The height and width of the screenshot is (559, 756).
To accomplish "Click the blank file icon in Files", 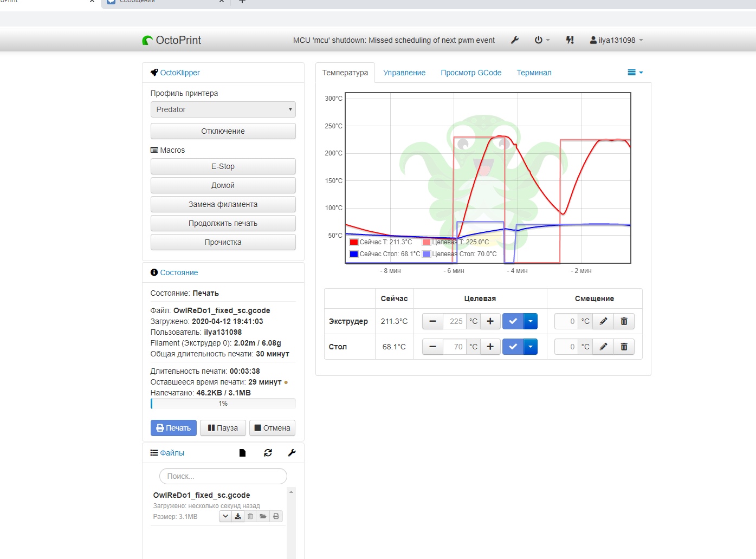I will [x=242, y=453].
